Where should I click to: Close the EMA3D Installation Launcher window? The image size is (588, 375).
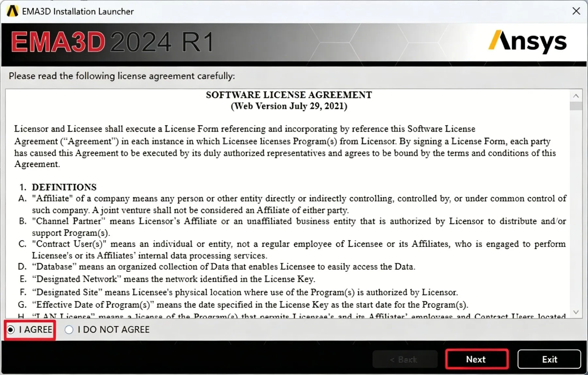click(576, 11)
